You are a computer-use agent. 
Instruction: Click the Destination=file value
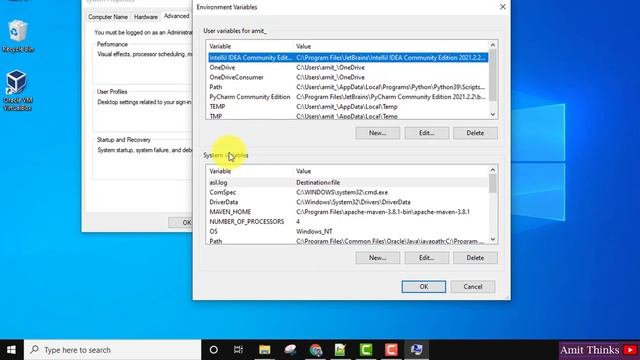click(x=318, y=182)
